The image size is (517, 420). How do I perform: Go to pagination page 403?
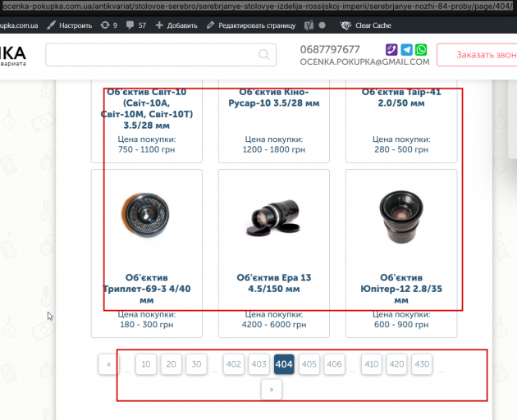point(258,364)
